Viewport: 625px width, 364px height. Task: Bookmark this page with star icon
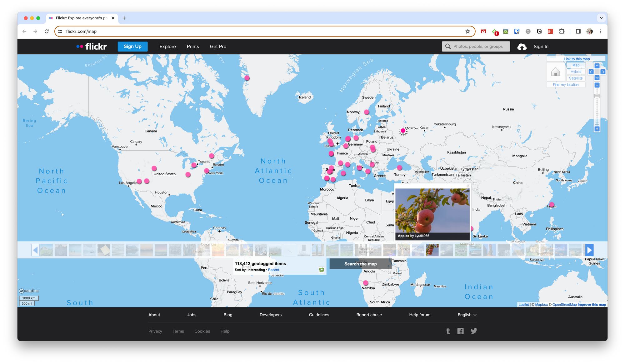point(467,31)
